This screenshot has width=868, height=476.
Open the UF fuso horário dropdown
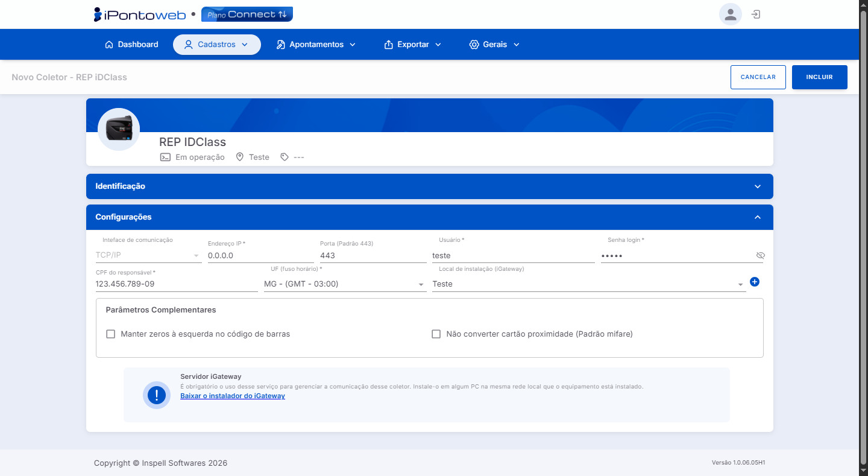pos(345,284)
